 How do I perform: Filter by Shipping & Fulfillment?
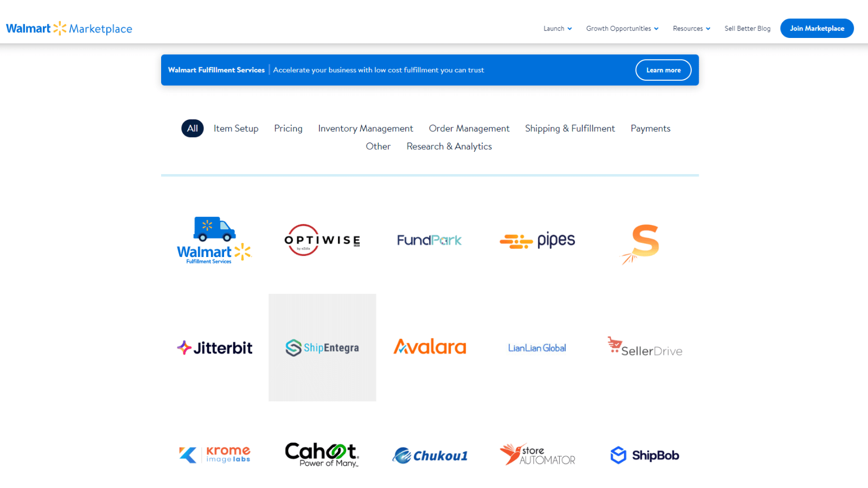(x=570, y=129)
